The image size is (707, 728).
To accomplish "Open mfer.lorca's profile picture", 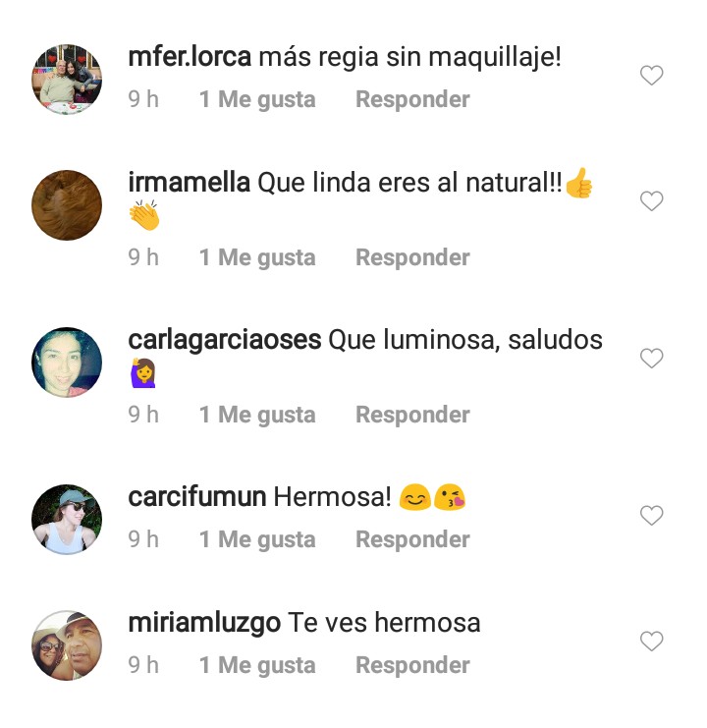I will coord(67,80).
